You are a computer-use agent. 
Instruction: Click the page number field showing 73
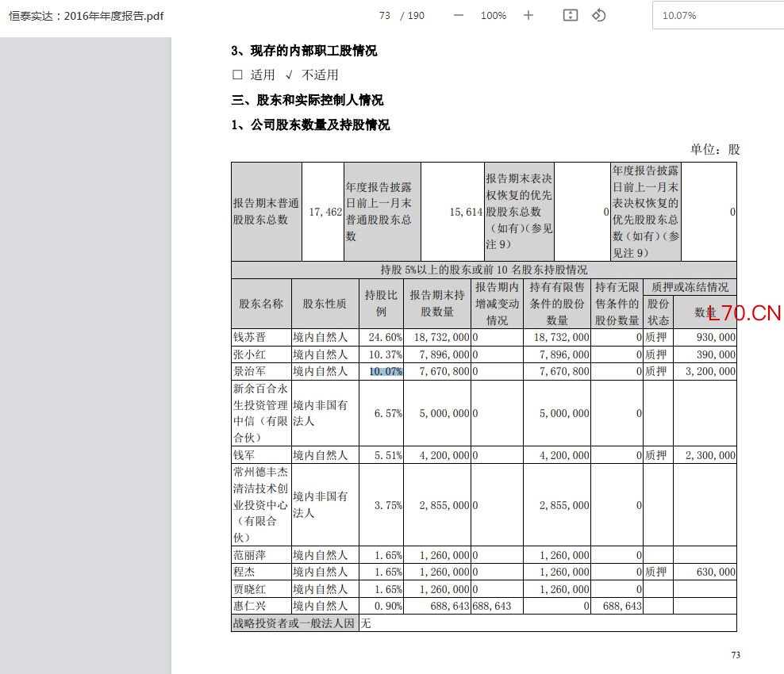click(385, 16)
